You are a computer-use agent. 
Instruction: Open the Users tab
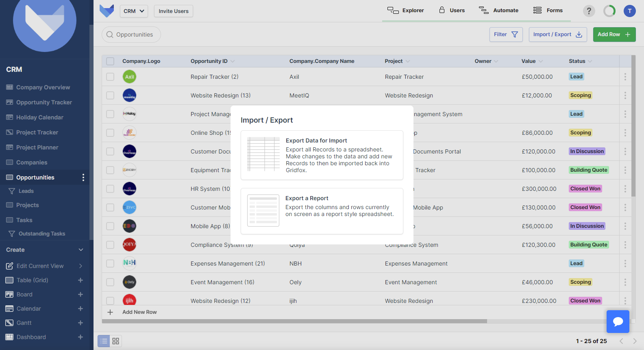[x=452, y=11]
